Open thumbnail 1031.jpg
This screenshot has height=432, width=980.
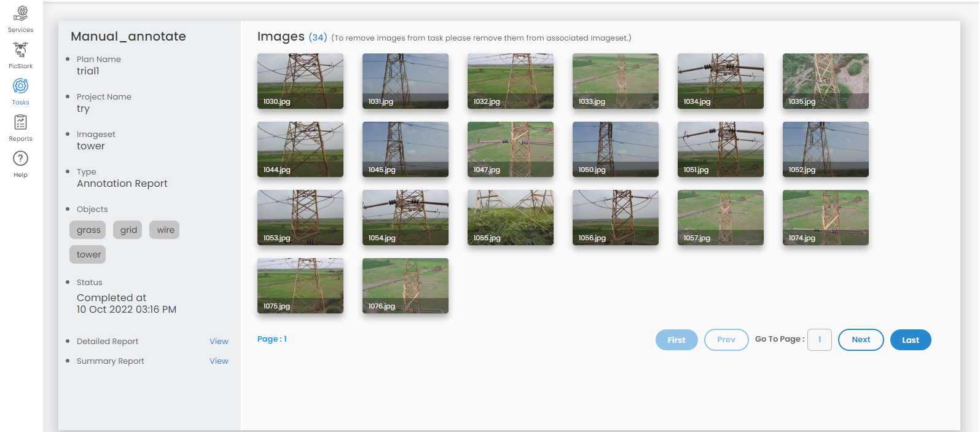coord(406,81)
